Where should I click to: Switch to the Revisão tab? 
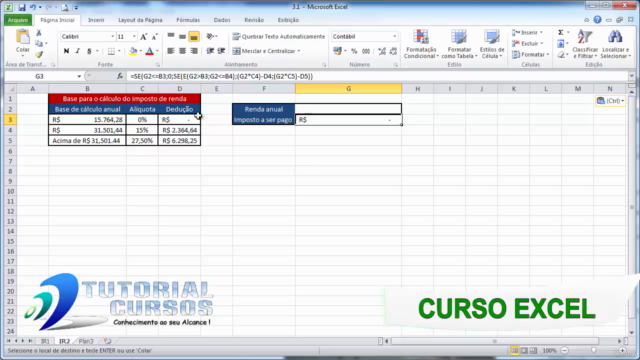coord(254,20)
